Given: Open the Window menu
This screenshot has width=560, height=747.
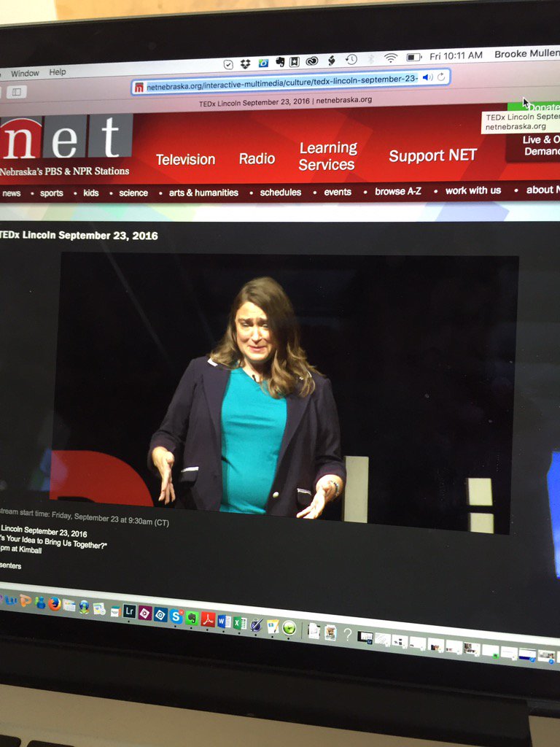Looking at the screenshot, I should tap(25, 74).
